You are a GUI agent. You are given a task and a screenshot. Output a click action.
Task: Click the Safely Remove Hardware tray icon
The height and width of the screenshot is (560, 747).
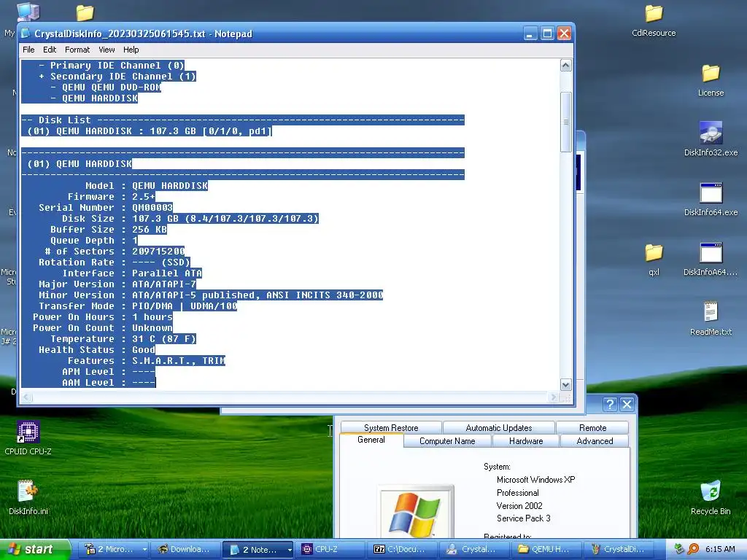pos(680,549)
